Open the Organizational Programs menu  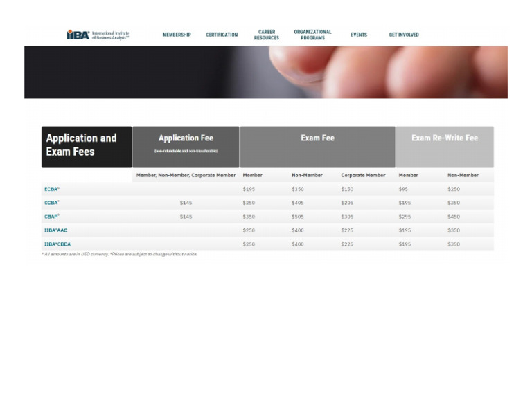tap(312, 35)
